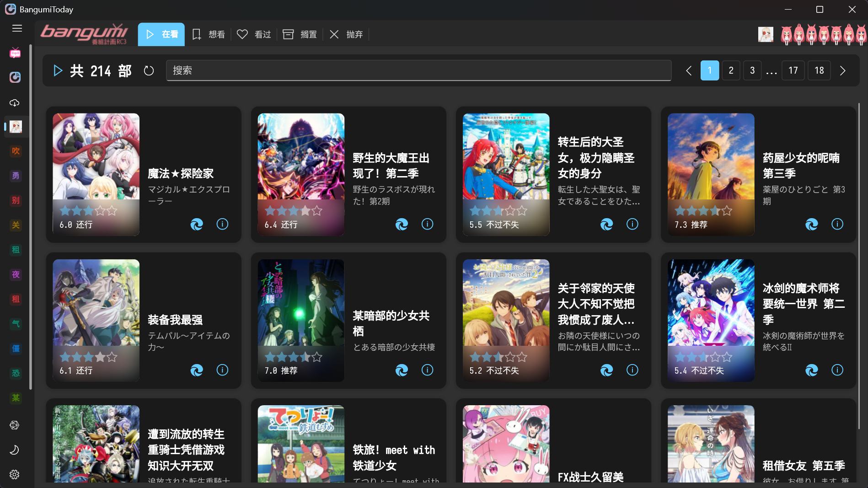
Task: Open the settings gear in sidebar
Action: 15,474
